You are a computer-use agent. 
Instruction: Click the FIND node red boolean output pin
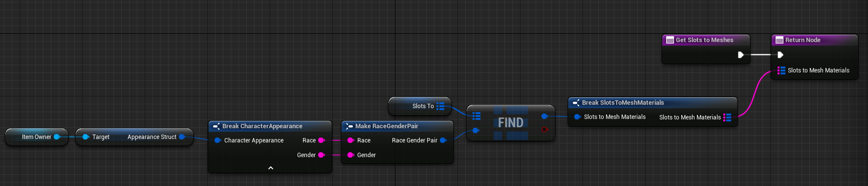coord(544,130)
